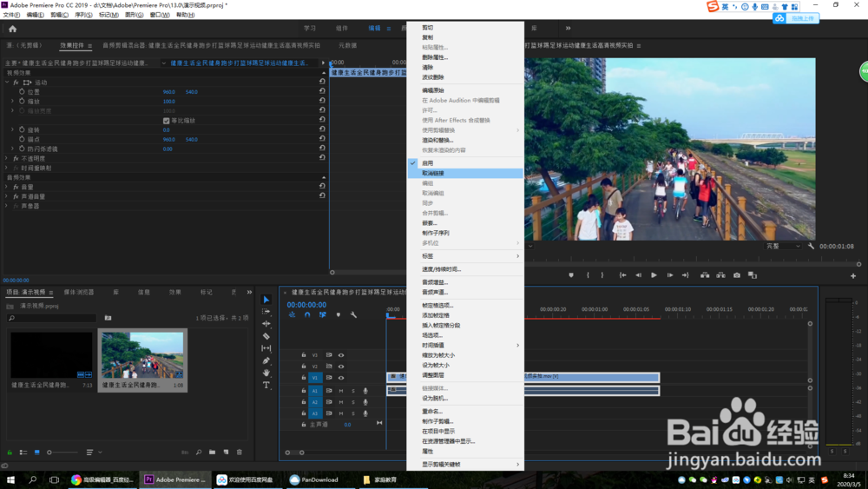This screenshot has width=868, height=489.
Task: Toggle the 等比缩放 checkbox
Action: pyautogui.click(x=166, y=120)
